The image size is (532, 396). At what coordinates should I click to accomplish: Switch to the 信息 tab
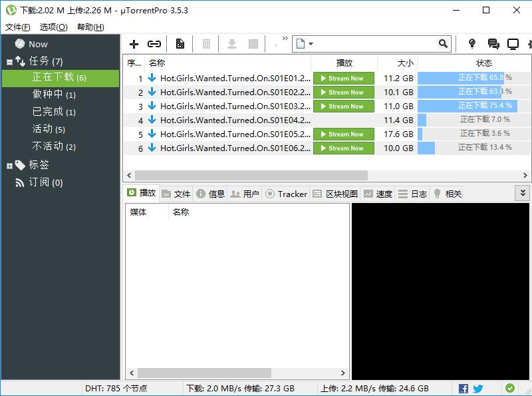210,194
